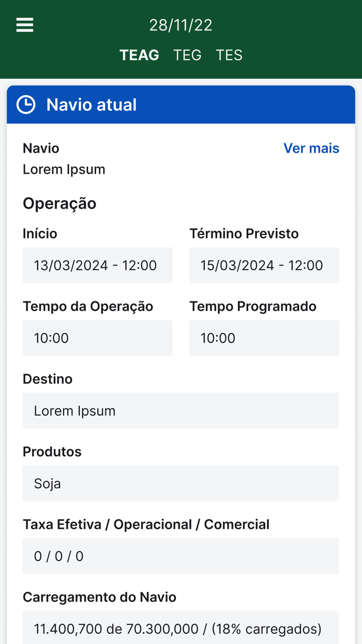The image size is (362, 644).
Task: Select the TEAG tab
Action: (x=139, y=54)
